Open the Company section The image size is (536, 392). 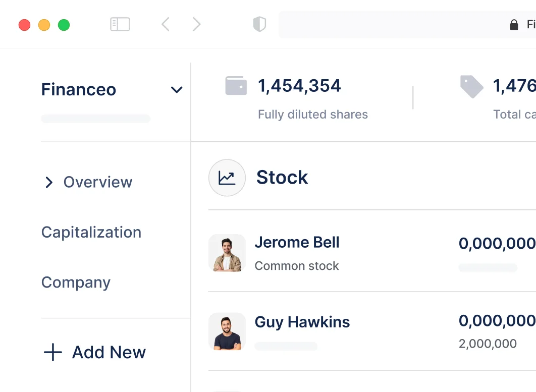(x=76, y=283)
